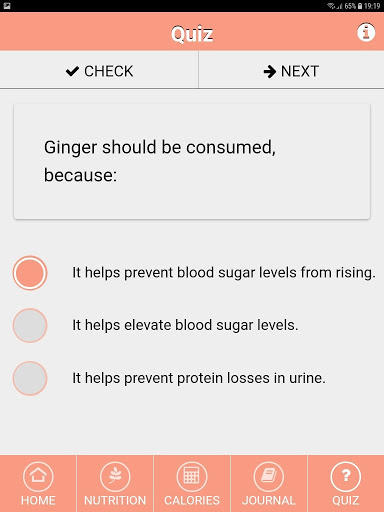Viewport: 384px width, 512px height.
Task: Check the answer with CHECK button
Action: click(x=99, y=70)
